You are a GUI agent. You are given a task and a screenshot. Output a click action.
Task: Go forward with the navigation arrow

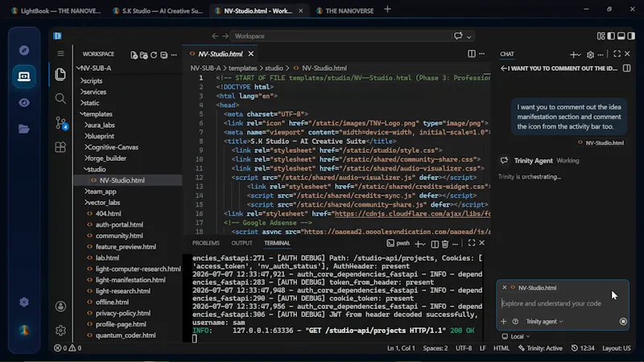point(225,36)
